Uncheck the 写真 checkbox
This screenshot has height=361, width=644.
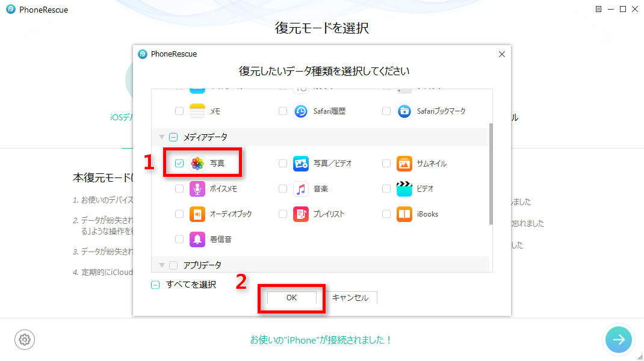point(179,164)
